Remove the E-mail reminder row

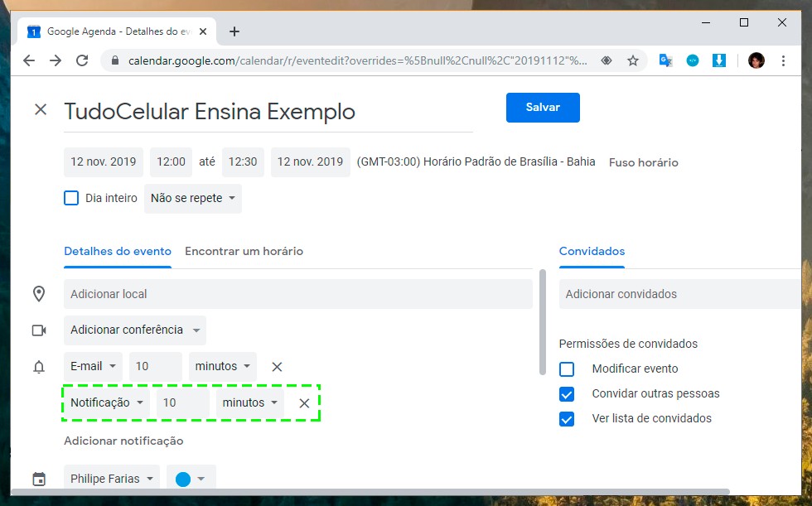click(x=278, y=367)
